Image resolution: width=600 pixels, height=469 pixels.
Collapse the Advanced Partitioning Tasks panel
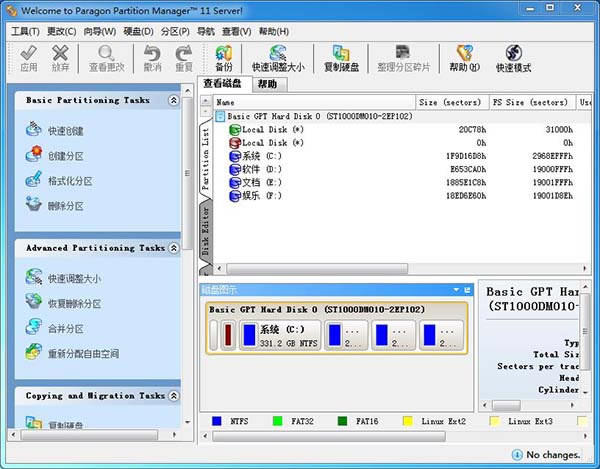click(174, 248)
